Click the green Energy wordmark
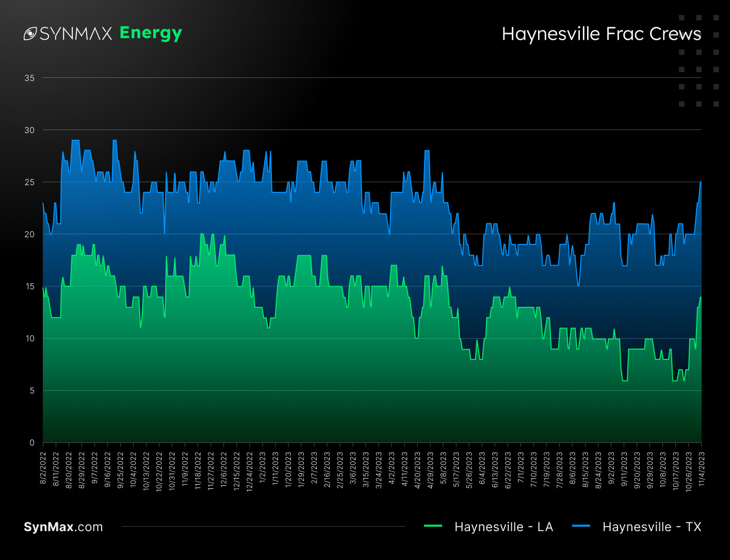Image resolution: width=730 pixels, height=560 pixels. pyautogui.click(x=151, y=33)
